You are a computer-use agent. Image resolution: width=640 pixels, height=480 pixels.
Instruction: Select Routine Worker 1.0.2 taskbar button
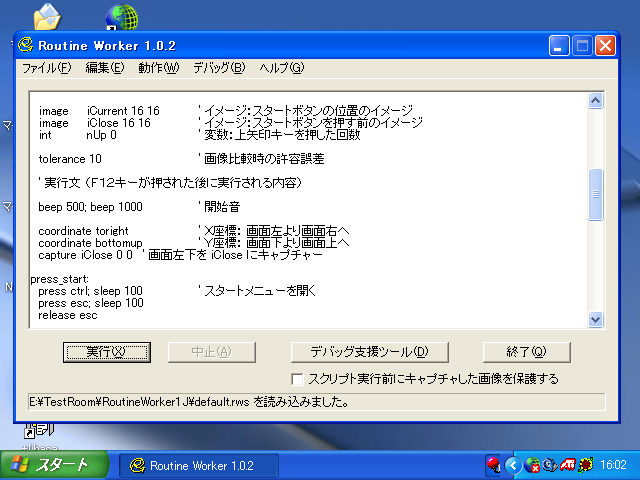click(199, 466)
